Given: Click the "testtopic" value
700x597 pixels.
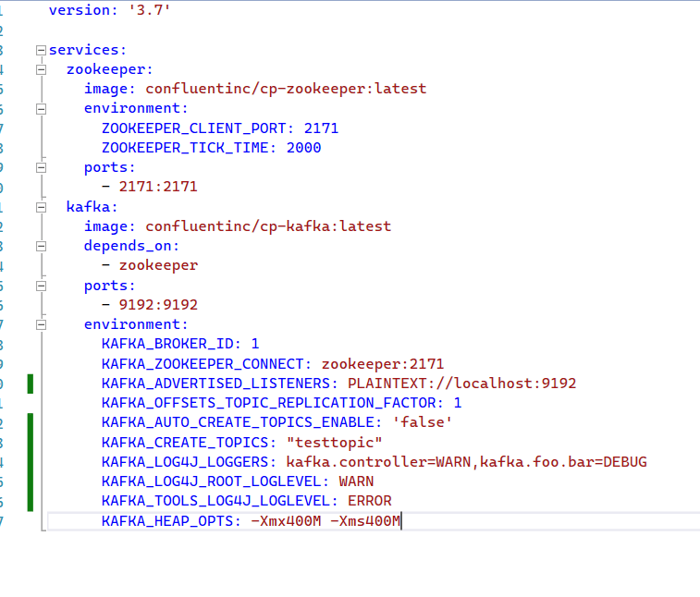Looking at the screenshot, I should coord(335,443).
